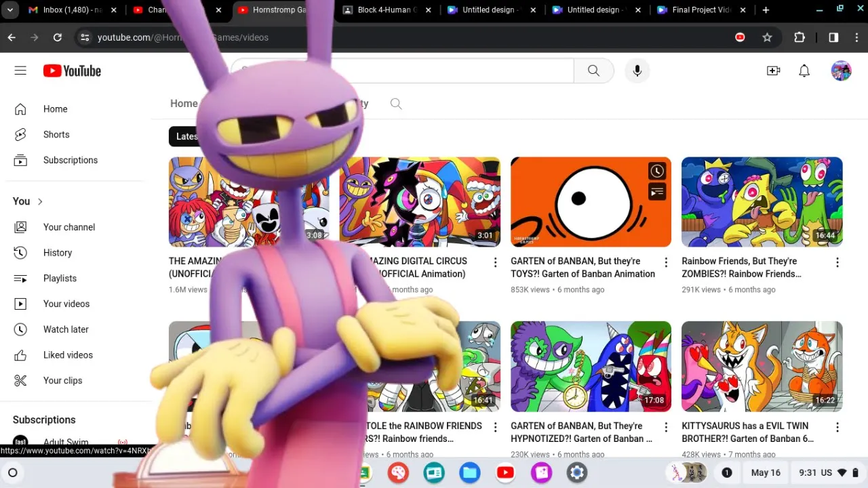
Task: Click the YouTube logo
Action: point(72,70)
